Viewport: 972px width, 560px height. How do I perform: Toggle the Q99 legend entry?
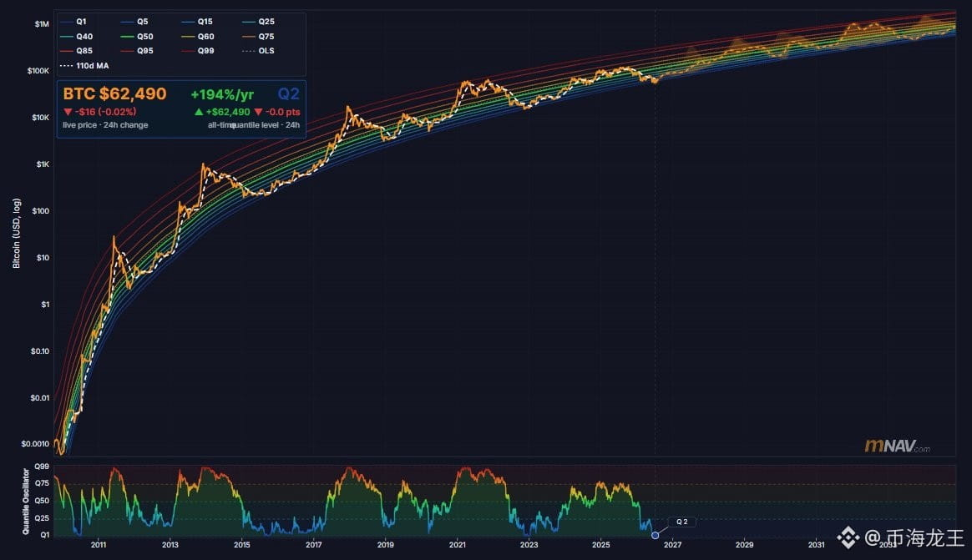tap(197, 51)
